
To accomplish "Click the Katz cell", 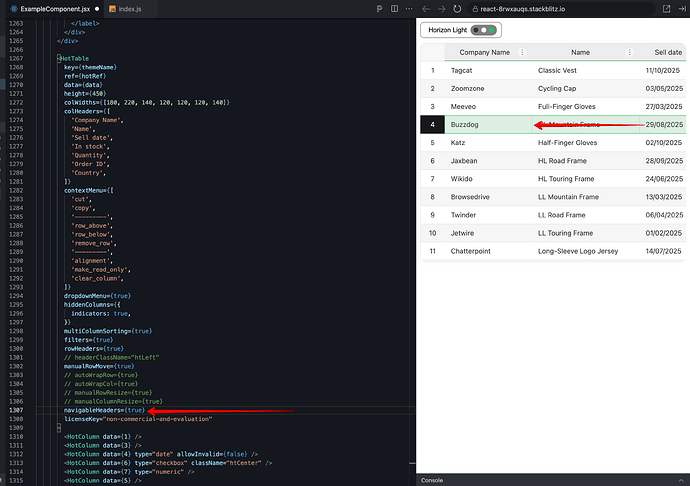I will [488, 143].
